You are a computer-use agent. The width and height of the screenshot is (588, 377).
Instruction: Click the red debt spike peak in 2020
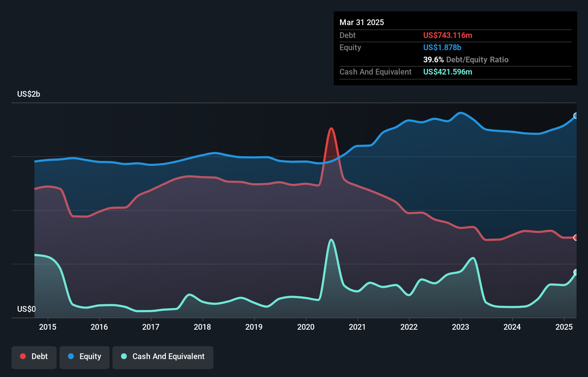[331, 128]
